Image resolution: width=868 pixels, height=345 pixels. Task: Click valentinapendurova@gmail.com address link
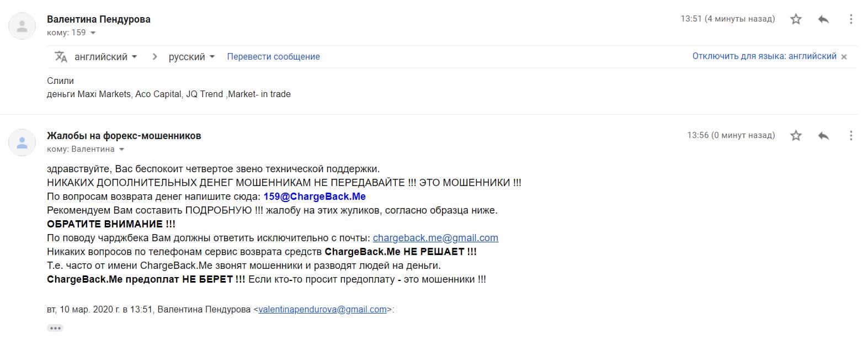pyautogui.click(x=322, y=310)
